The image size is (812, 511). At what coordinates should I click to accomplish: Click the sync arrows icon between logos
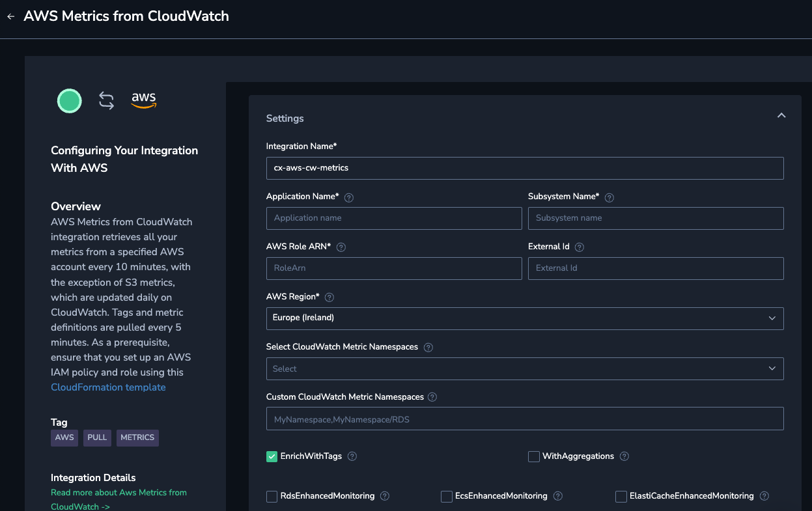[x=106, y=101]
